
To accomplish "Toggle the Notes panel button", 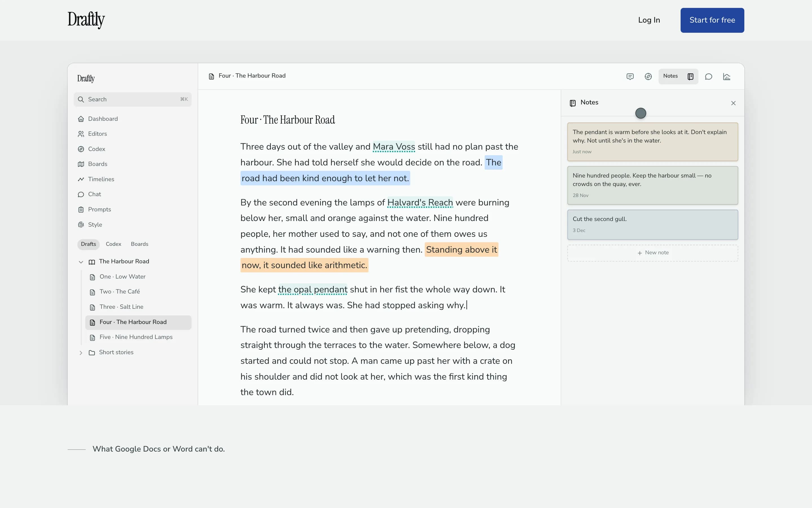I will point(678,76).
